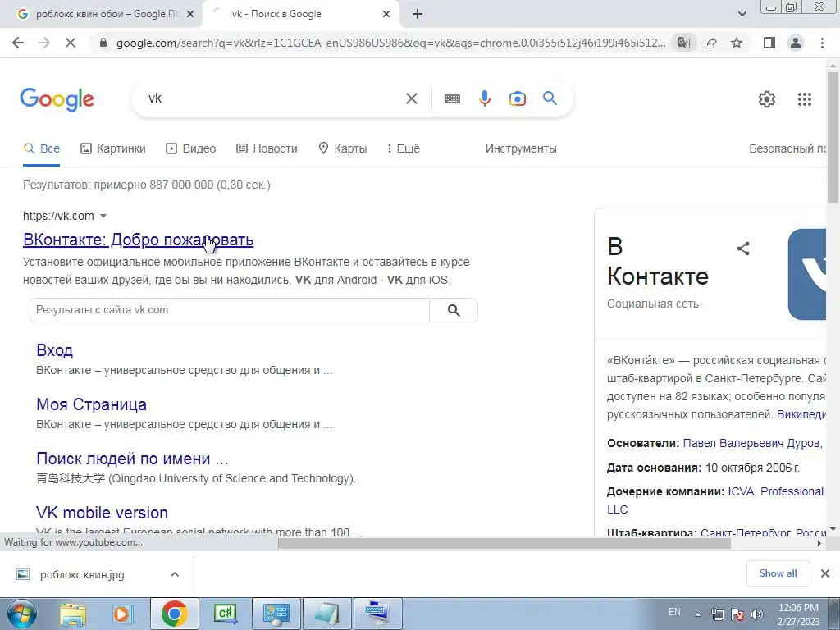Viewport: 840px width, 630px height.
Task: Share the ВКонтакте knowledge panel
Action: (x=743, y=248)
